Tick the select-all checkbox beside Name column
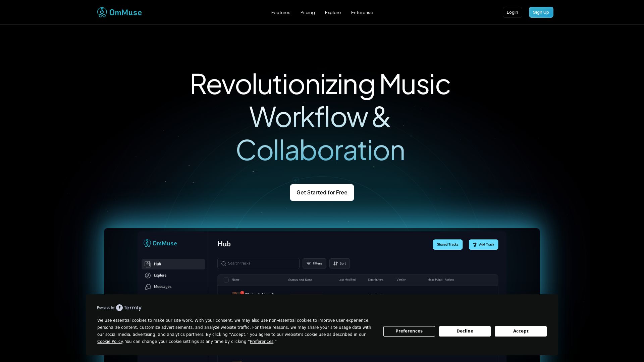644x362 pixels. point(226,280)
